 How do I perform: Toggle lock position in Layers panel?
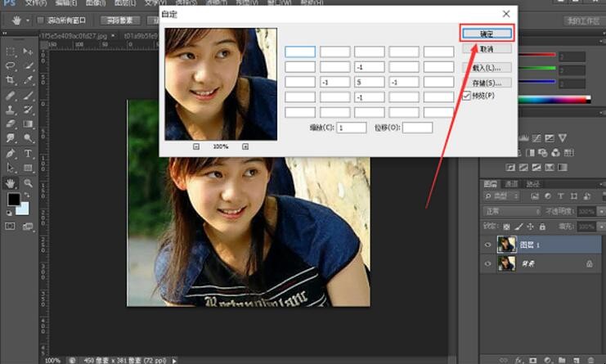point(531,227)
